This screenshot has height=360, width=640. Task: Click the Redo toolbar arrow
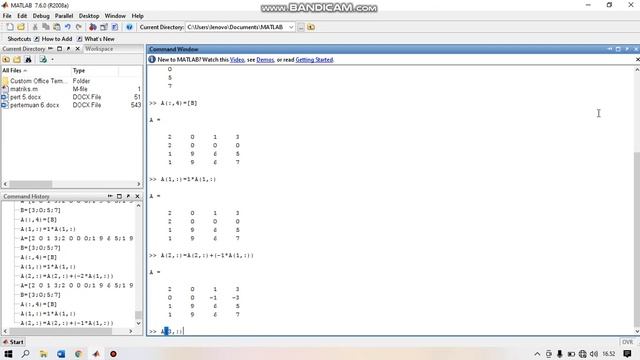pyautogui.click(x=78, y=27)
